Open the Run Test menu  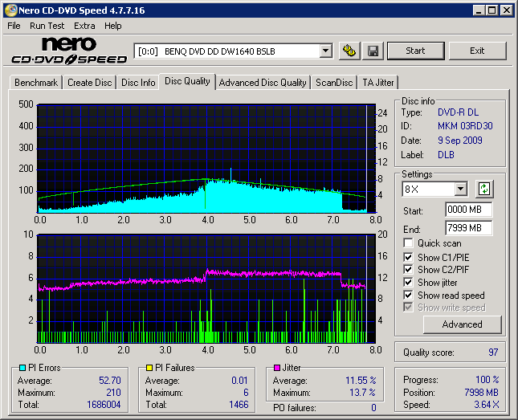(47, 26)
